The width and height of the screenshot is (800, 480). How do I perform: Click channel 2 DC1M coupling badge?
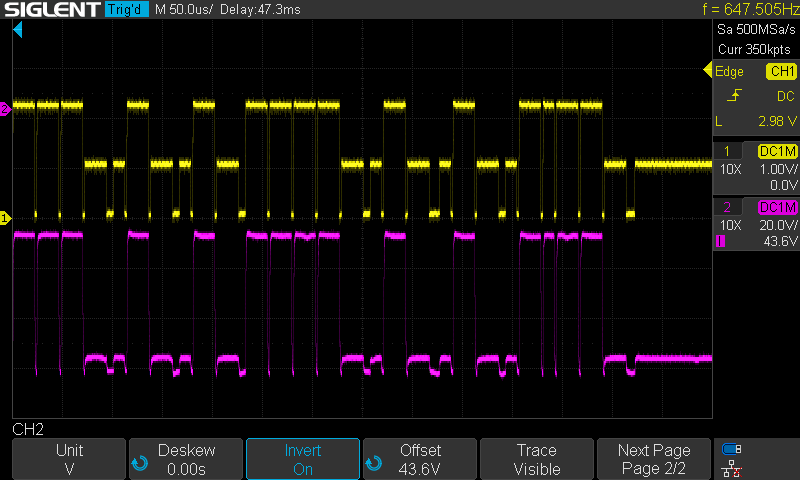[x=778, y=207]
